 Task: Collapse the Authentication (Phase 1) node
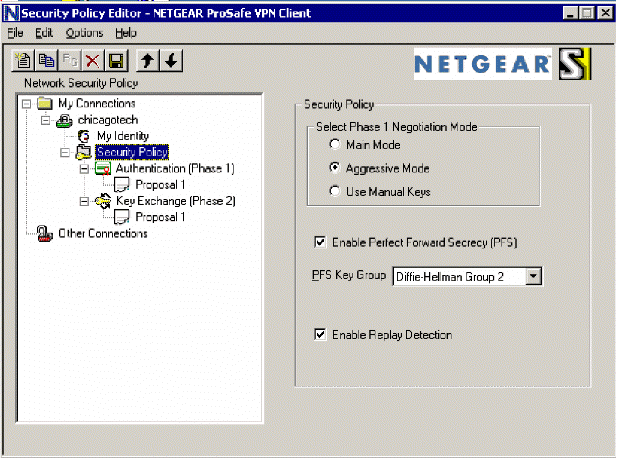click(84, 169)
